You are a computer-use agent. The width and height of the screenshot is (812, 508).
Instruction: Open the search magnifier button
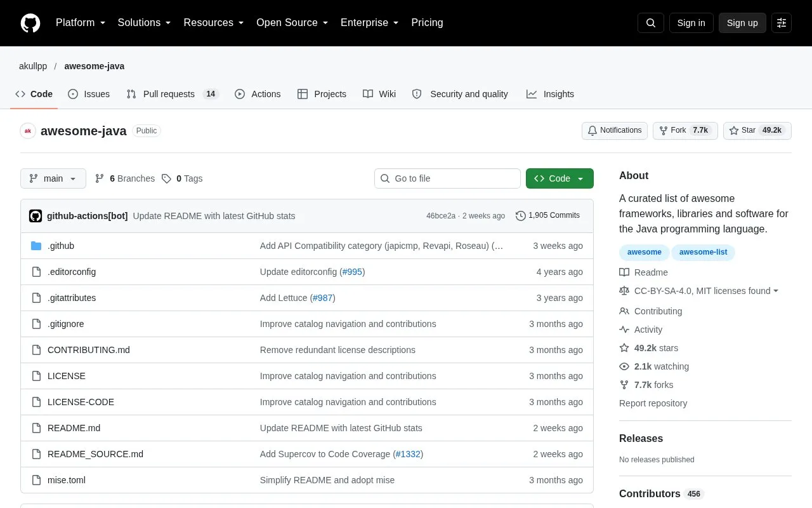651,23
